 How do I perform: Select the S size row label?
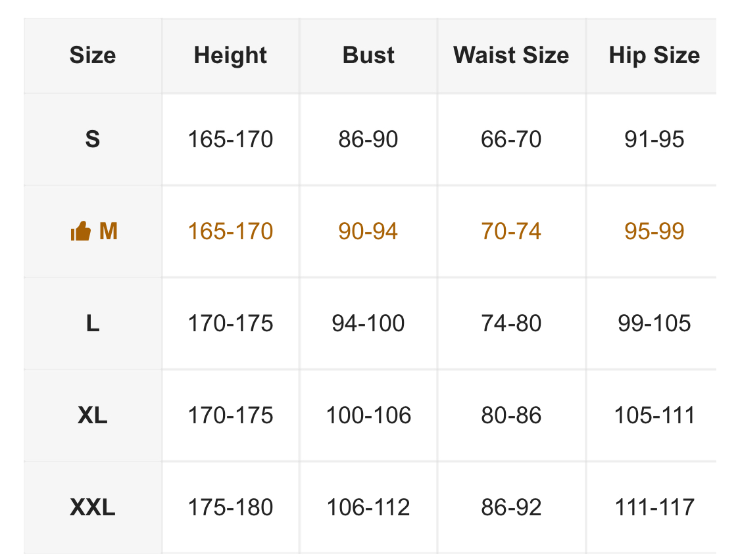[93, 139]
